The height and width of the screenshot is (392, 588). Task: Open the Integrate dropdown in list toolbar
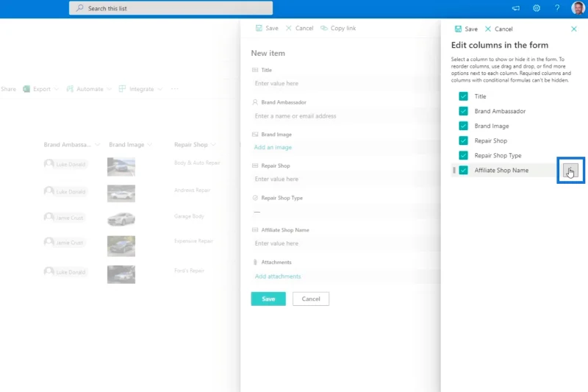pos(140,89)
